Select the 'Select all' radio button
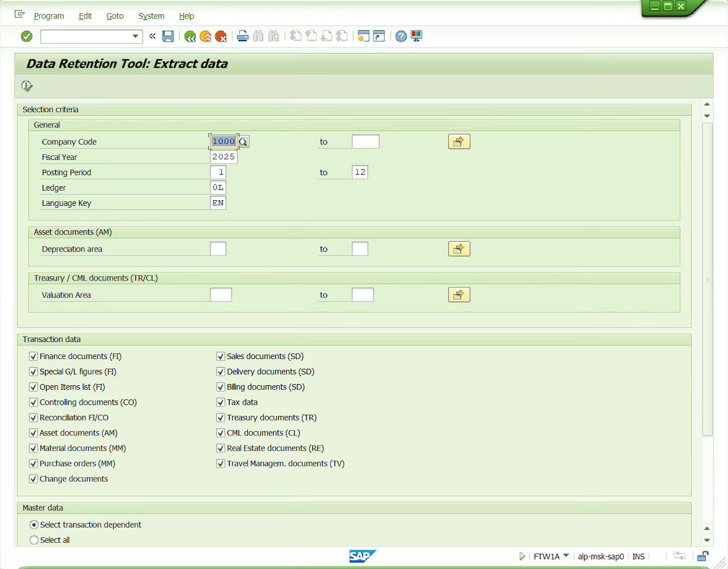 pos(34,540)
